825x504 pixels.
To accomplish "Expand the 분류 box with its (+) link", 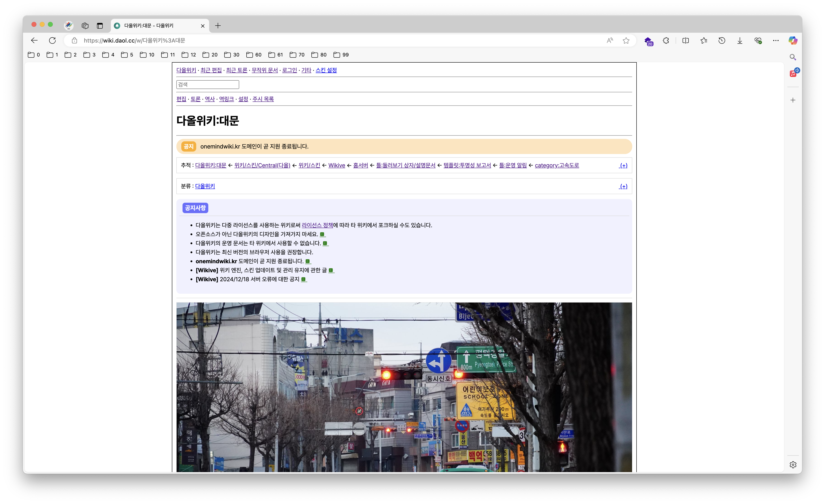I will (x=623, y=186).
